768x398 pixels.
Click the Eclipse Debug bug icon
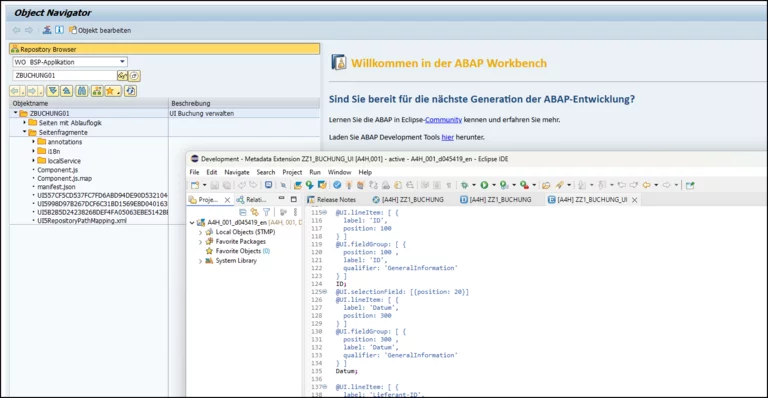click(x=464, y=185)
